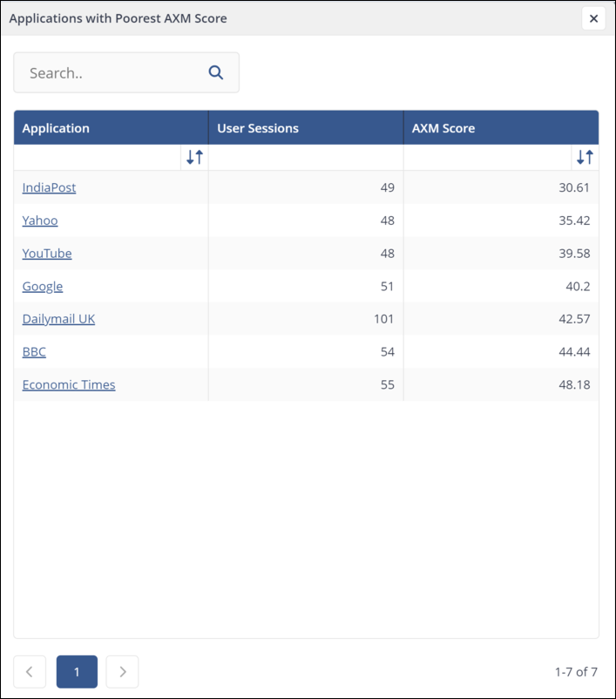Open the Google application link
The width and height of the screenshot is (616, 699).
43,286
